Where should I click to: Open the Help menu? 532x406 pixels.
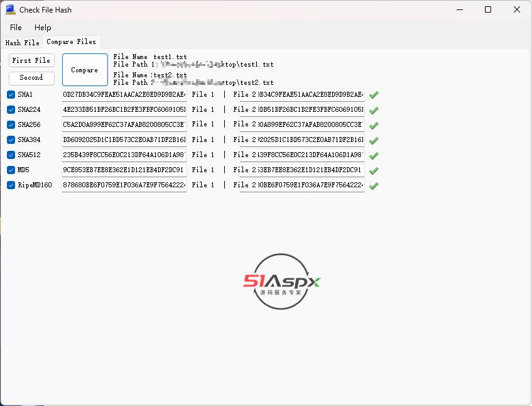[43, 28]
